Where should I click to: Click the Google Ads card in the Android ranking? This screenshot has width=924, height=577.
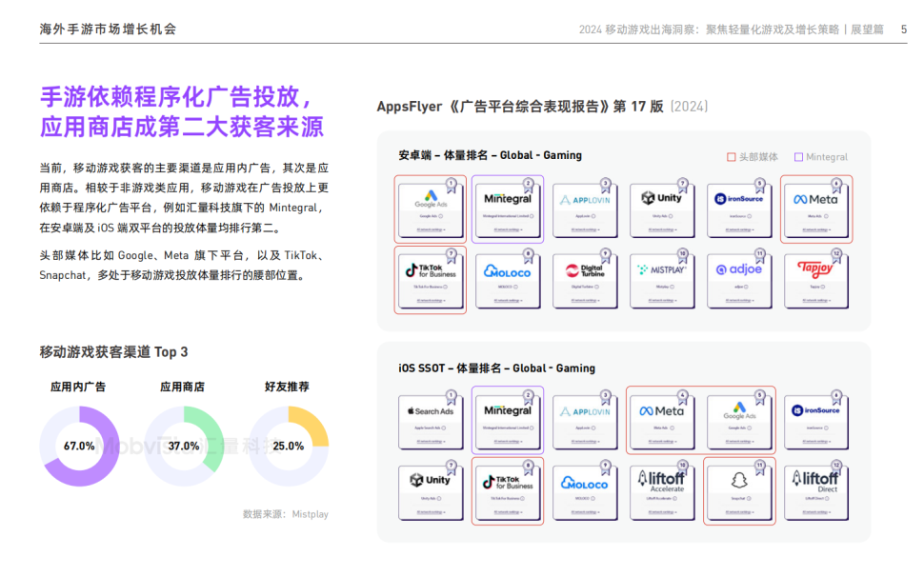click(431, 209)
